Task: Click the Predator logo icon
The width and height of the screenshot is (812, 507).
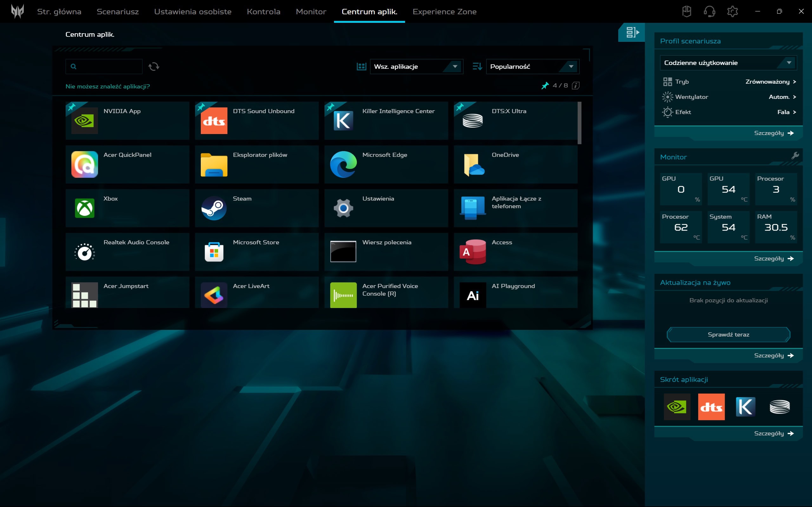Action: 17,11
